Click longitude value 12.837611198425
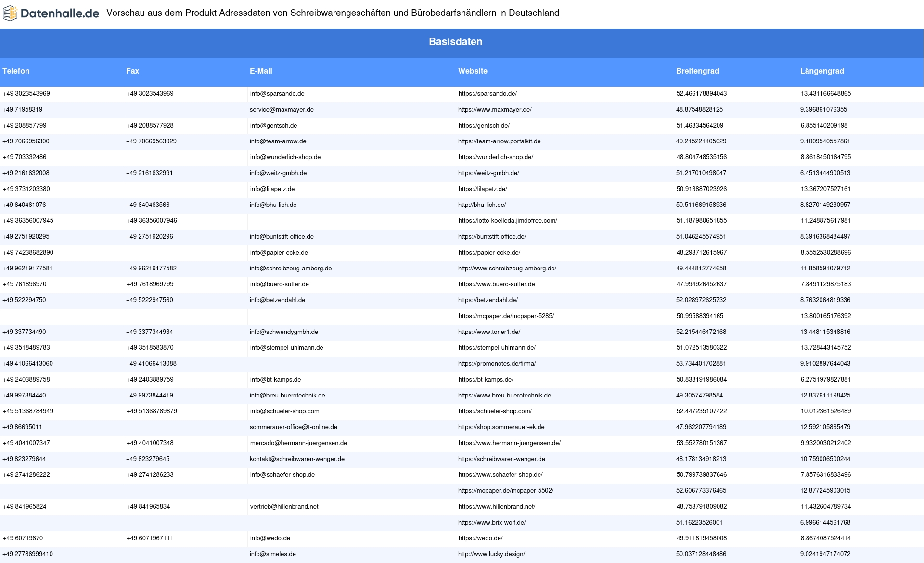Image resolution: width=924 pixels, height=563 pixels. pos(825,396)
